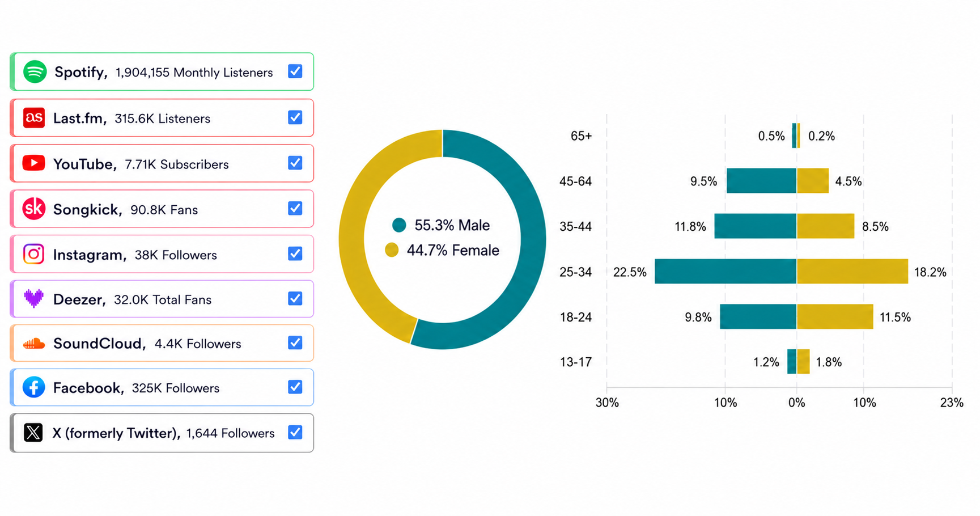Click the 'Spotify,' platform name
980x516 pixels.
point(81,72)
